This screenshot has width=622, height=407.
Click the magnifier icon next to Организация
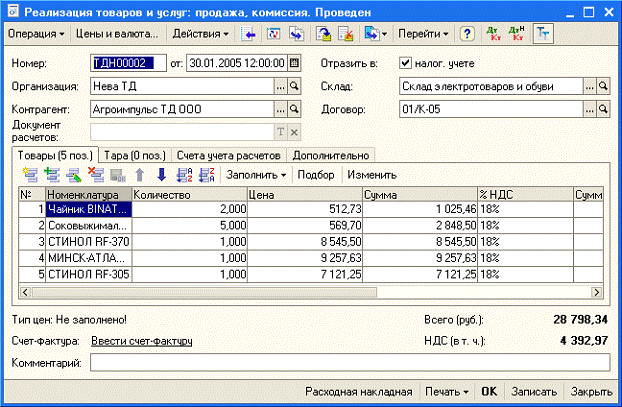click(294, 86)
